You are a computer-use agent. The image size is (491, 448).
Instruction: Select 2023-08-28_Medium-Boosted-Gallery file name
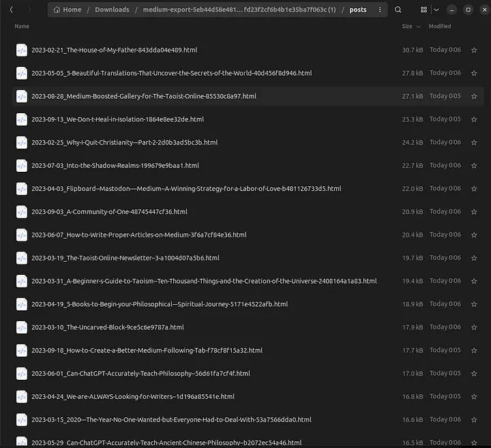click(x=144, y=96)
